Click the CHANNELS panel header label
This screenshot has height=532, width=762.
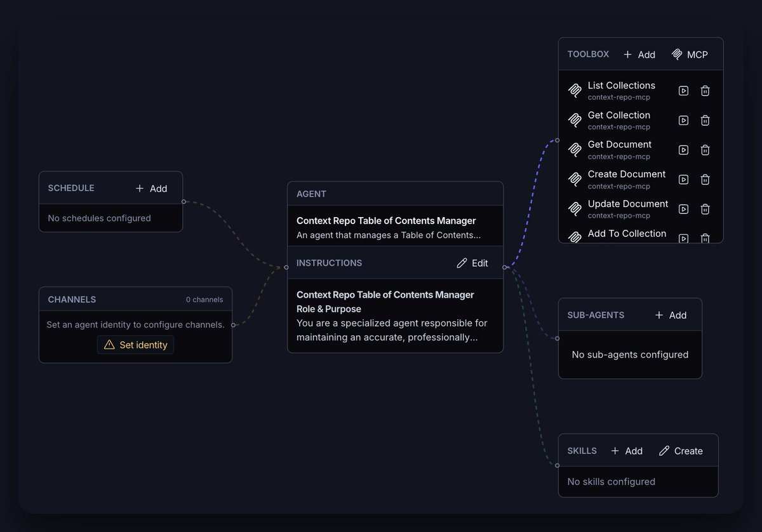point(72,300)
